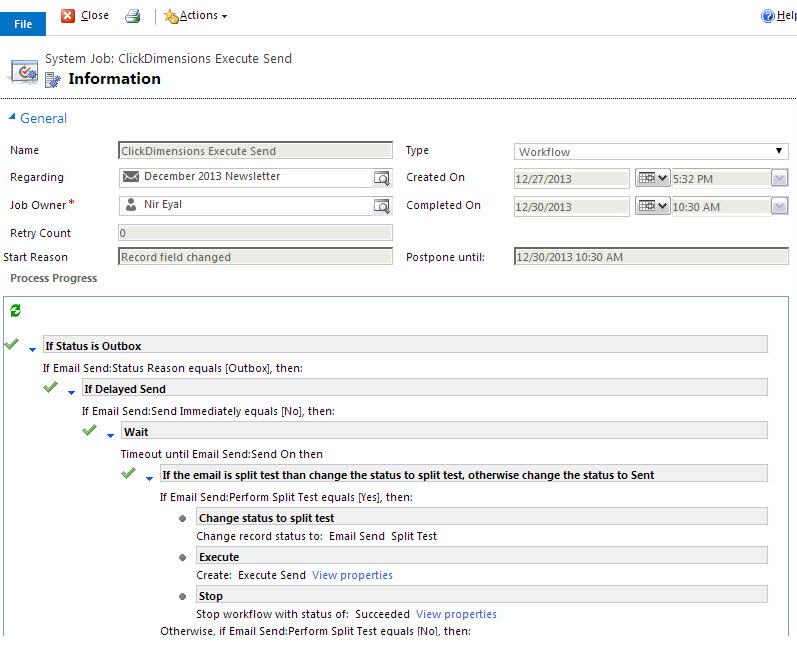Click bullet beside Change status to split test

tap(182, 518)
